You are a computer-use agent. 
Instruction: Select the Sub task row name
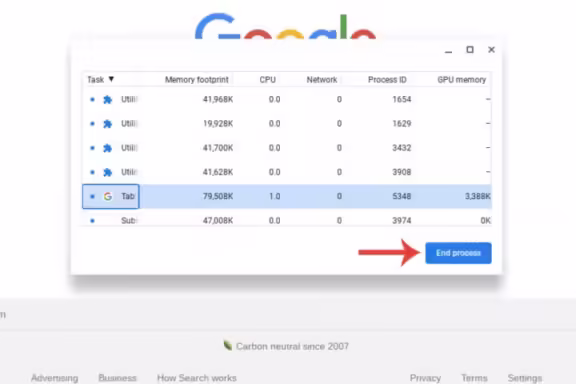(x=129, y=220)
